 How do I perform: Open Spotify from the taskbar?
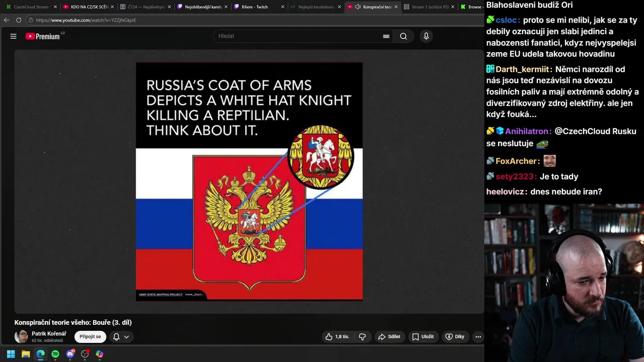pos(55,354)
